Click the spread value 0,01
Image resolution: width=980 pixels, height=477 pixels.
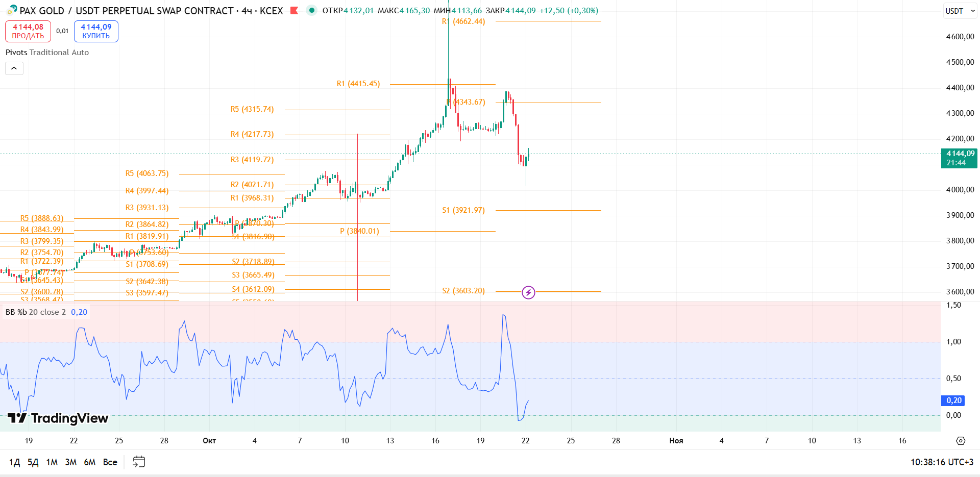pyautogui.click(x=62, y=31)
